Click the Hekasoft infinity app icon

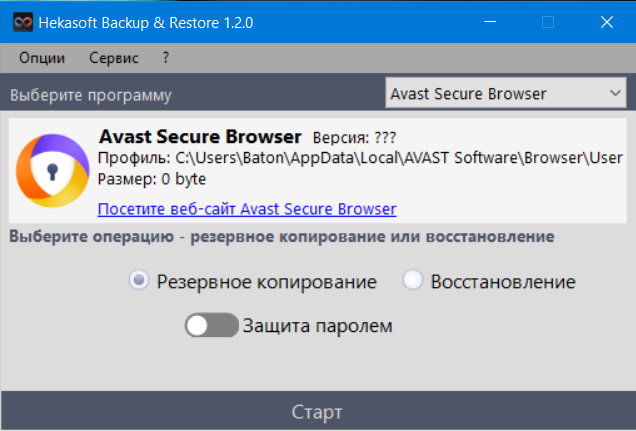[23, 22]
